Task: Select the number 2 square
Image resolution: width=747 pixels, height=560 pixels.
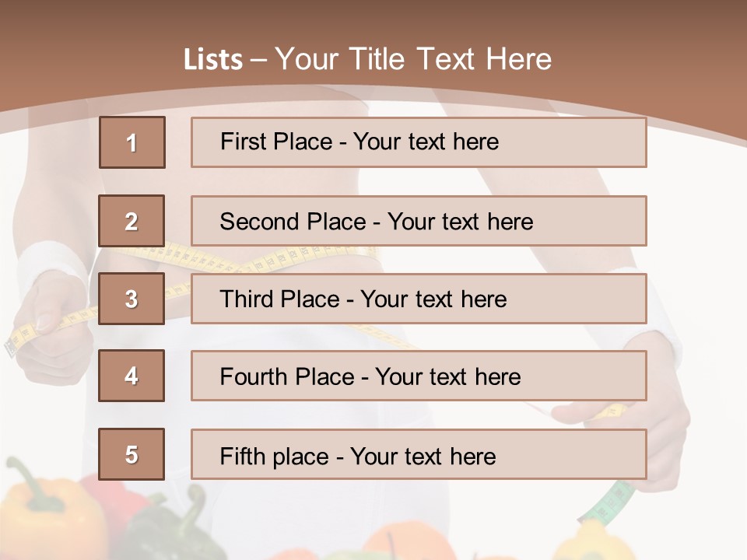Action: [132, 221]
